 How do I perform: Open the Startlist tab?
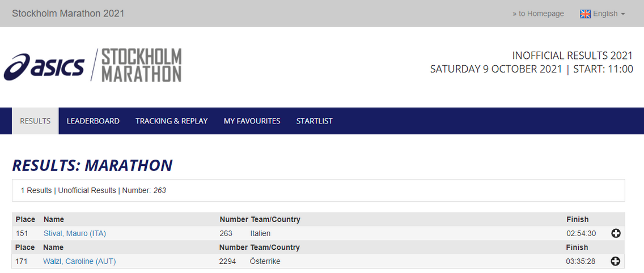[x=315, y=121]
